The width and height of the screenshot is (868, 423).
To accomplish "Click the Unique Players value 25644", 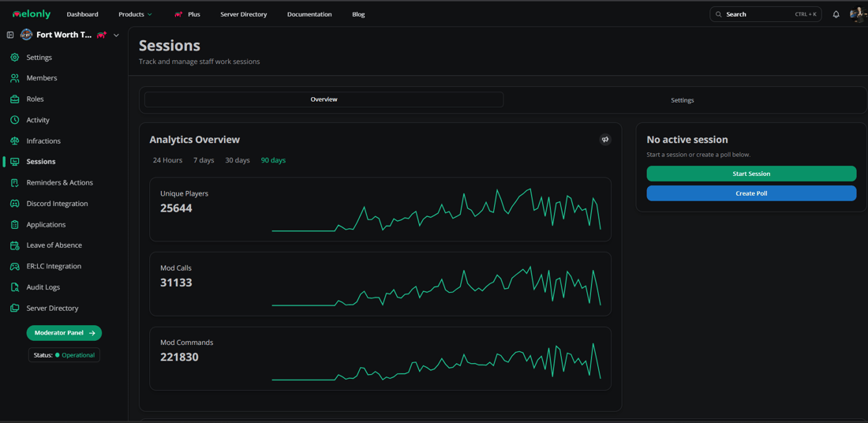I will [176, 208].
